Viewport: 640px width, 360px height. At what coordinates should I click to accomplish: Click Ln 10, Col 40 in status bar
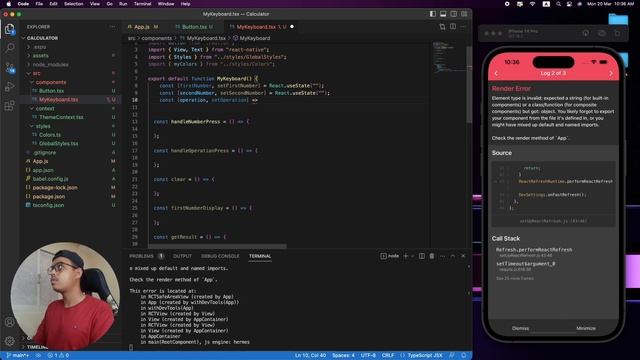coord(310,356)
